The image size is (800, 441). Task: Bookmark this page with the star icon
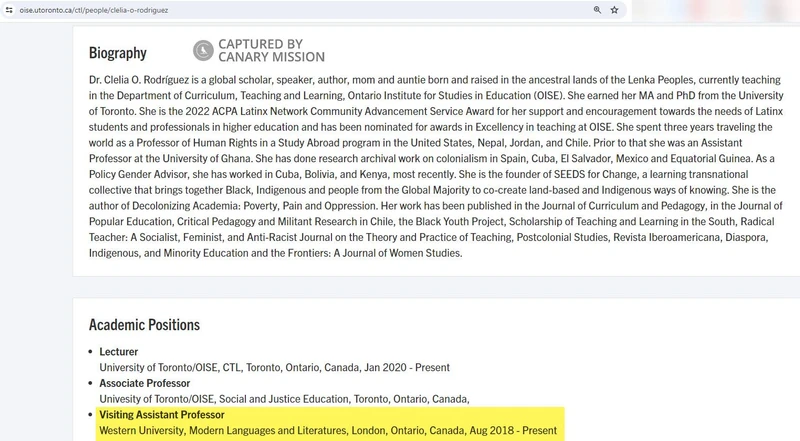pos(614,10)
